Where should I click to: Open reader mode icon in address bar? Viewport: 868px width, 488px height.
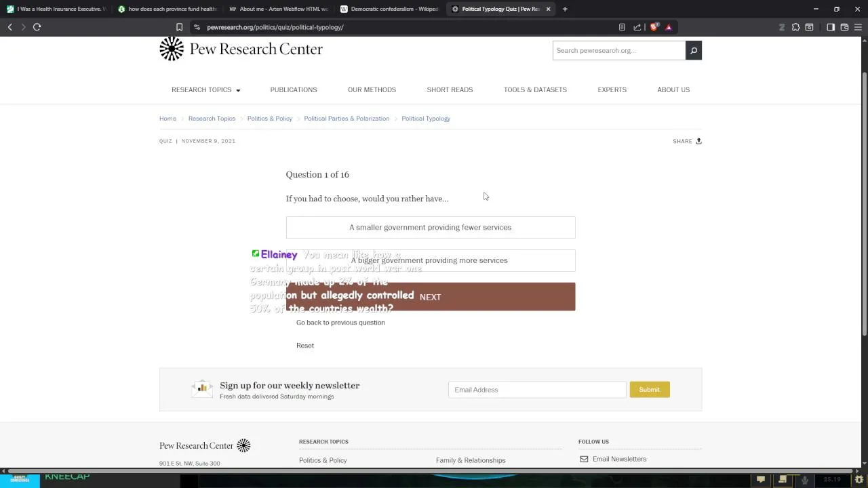622,27
